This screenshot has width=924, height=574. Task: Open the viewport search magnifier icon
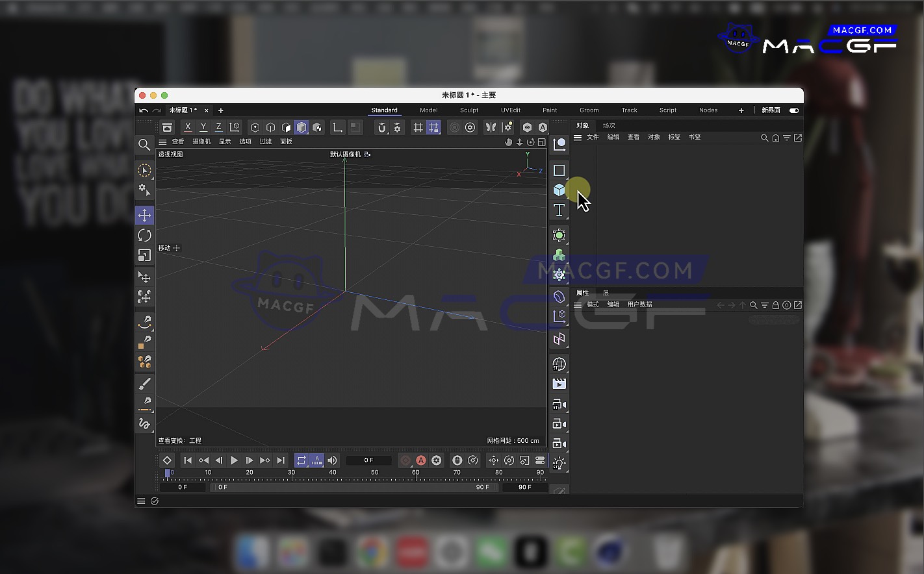point(144,145)
